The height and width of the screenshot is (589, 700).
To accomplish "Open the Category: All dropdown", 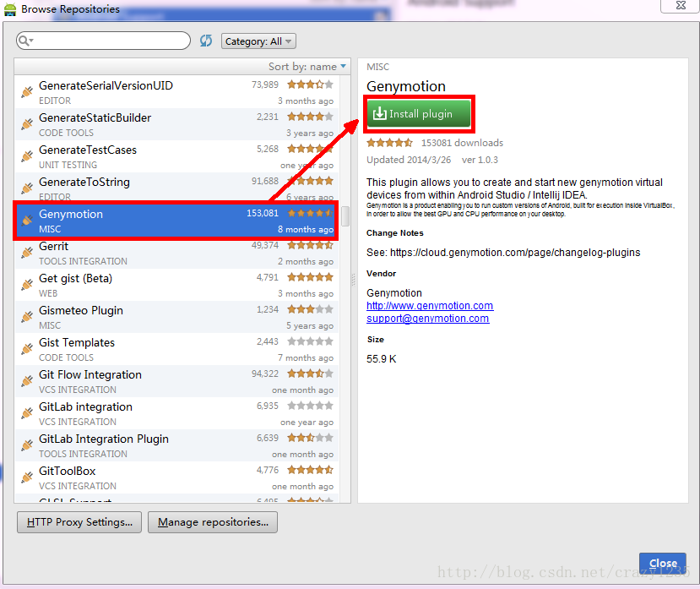I will click(258, 41).
